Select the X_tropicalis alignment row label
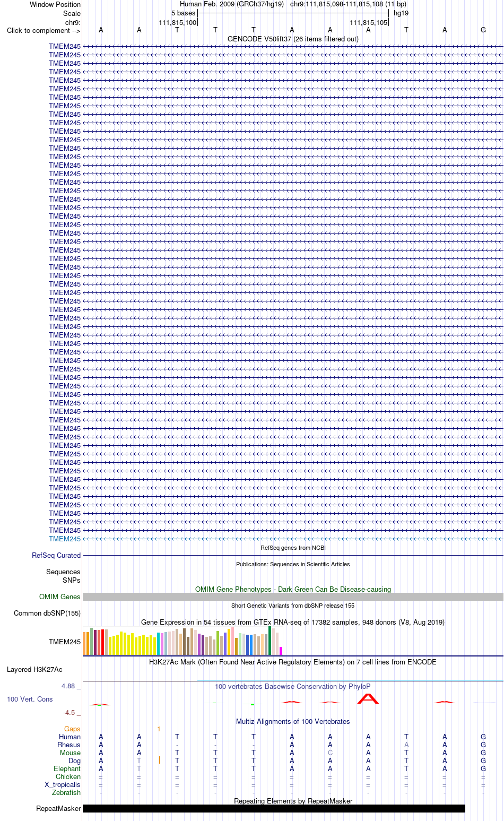The height and width of the screenshot is (821, 504). tap(63, 784)
